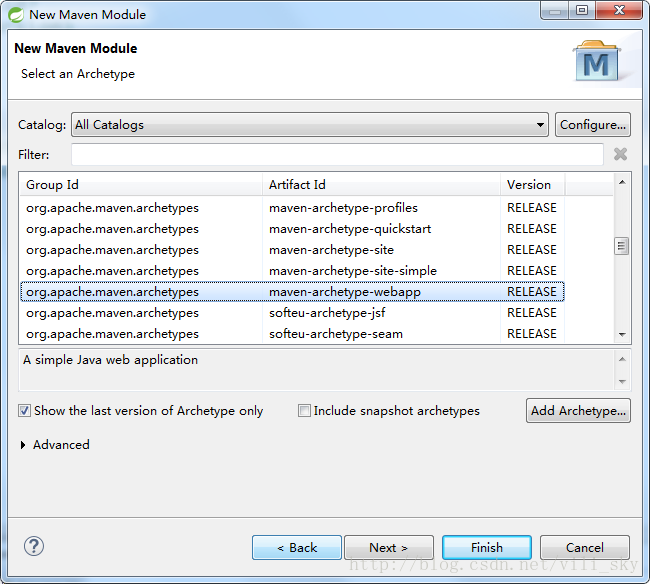Select softeu-archetype-jsf row
The height and width of the screenshot is (584, 650).
(292, 313)
